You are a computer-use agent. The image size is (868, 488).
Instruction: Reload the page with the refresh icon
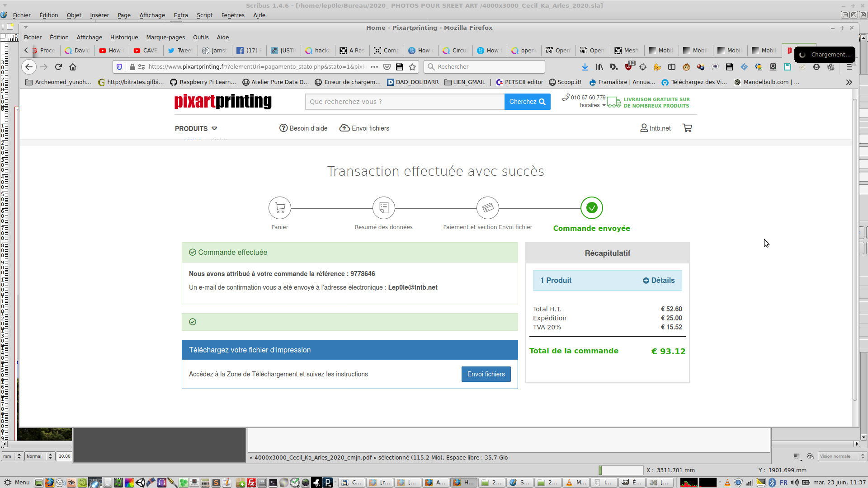click(x=58, y=67)
